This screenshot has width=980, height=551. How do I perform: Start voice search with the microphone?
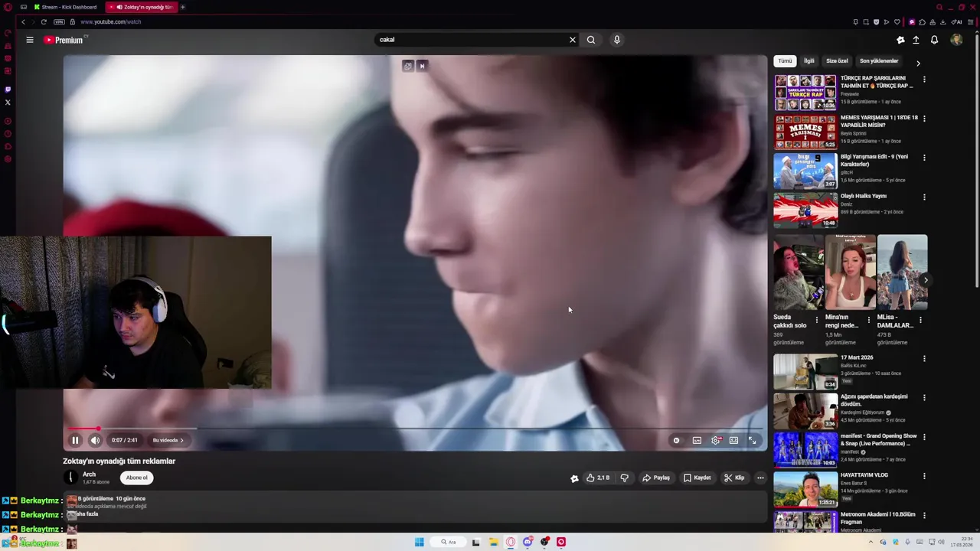pos(616,40)
